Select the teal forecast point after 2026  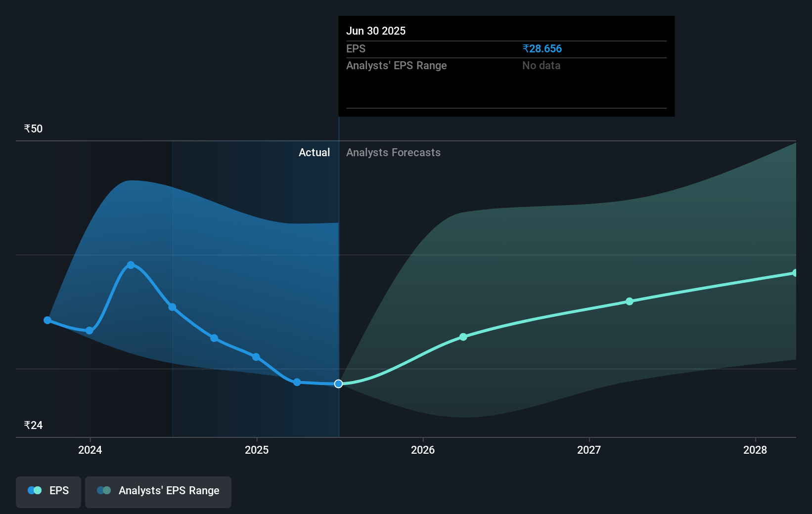[463, 337]
